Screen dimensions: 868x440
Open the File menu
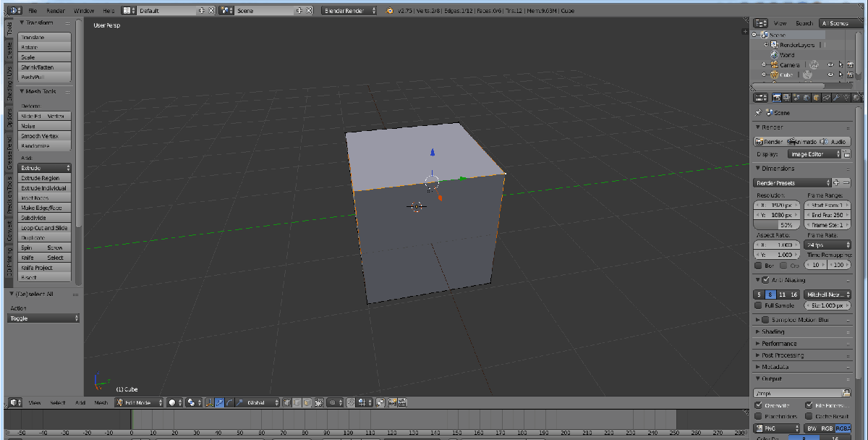[x=33, y=11]
